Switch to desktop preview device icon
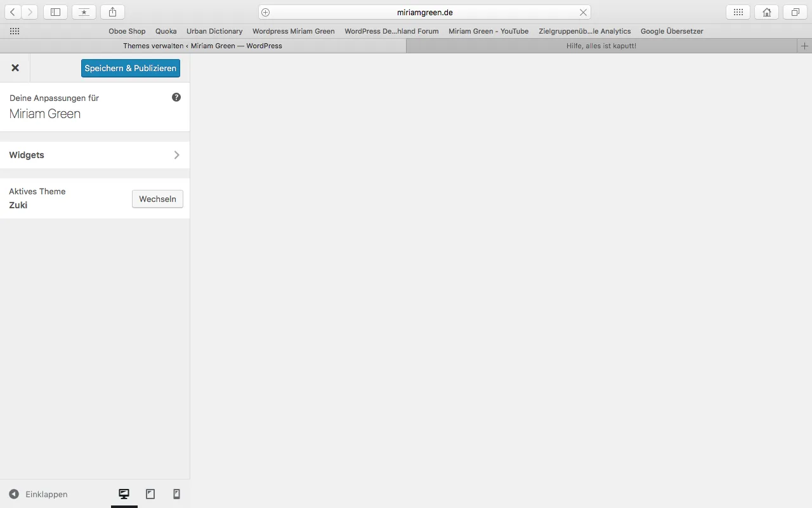The image size is (812, 508). coord(124,494)
